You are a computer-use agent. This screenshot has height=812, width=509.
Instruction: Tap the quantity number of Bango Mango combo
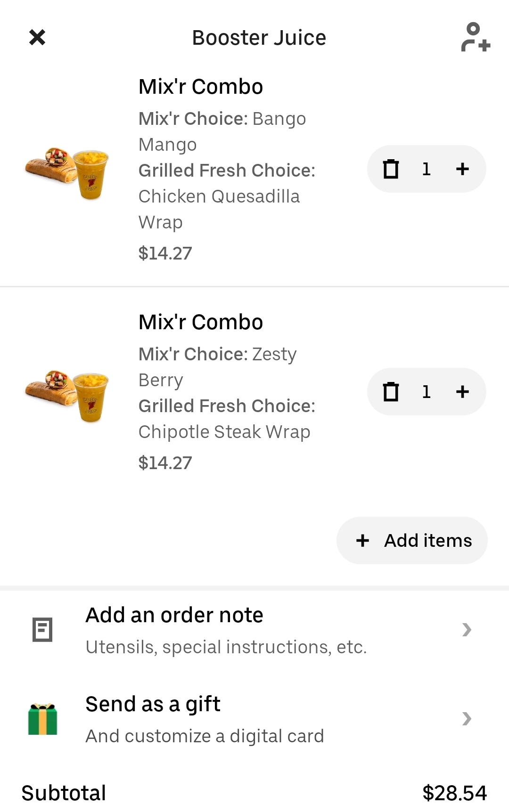[x=427, y=169]
